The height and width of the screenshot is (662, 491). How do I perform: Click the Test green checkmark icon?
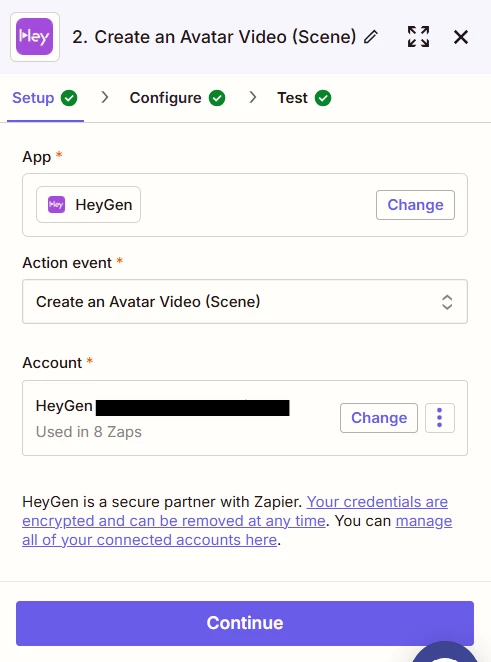tap(323, 98)
